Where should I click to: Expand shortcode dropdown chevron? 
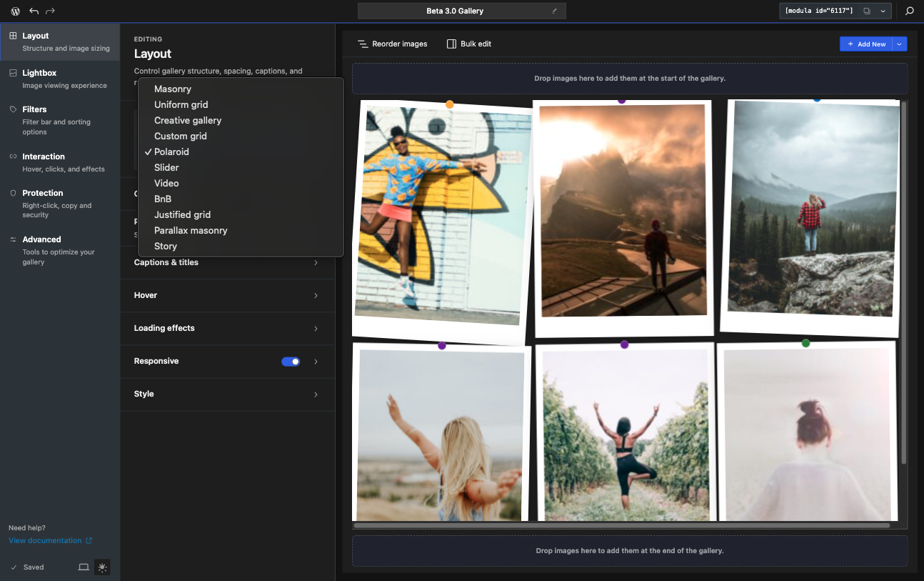click(883, 11)
